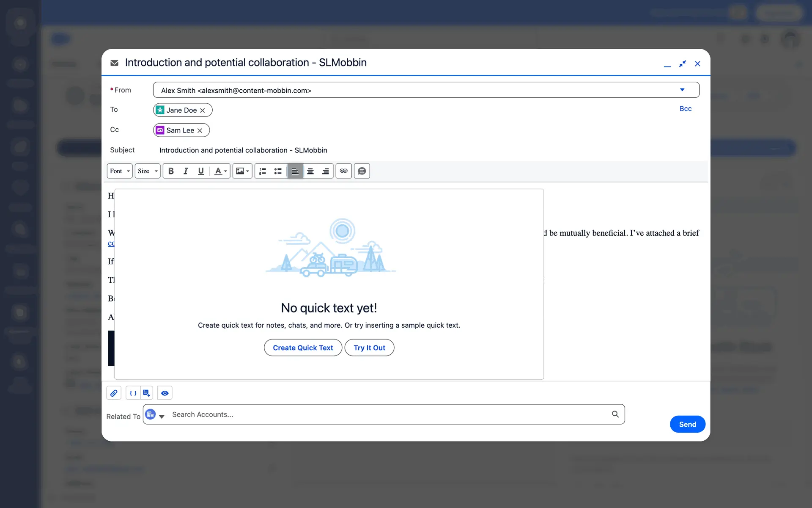812x508 pixels.
Task: Toggle bold formatting in the toolbar
Action: 171,171
